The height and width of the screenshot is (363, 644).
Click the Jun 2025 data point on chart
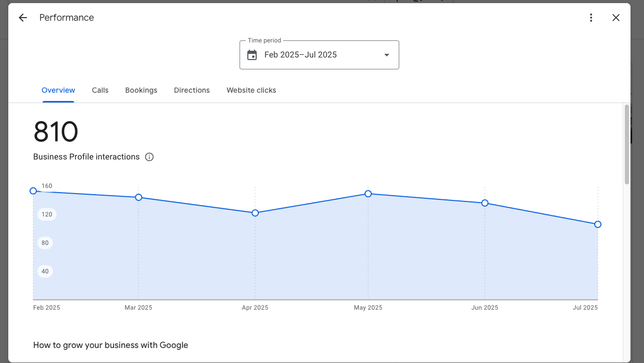[485, 203]
